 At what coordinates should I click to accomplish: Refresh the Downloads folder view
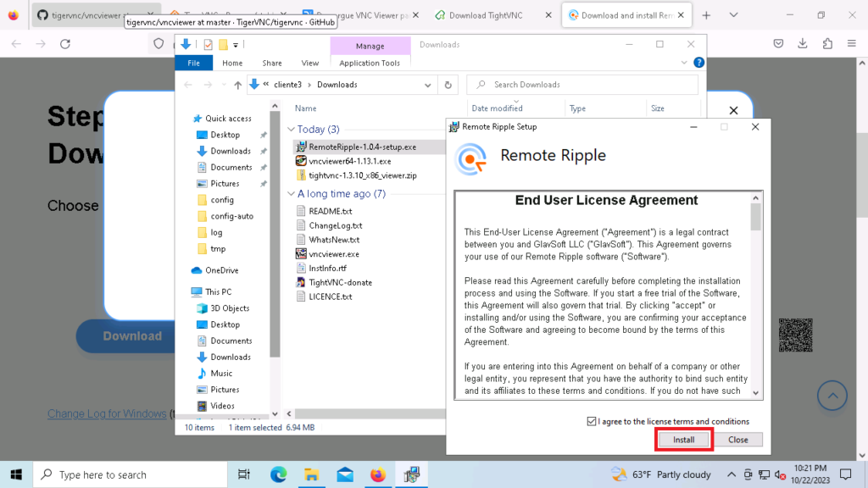tap(448, 86)
